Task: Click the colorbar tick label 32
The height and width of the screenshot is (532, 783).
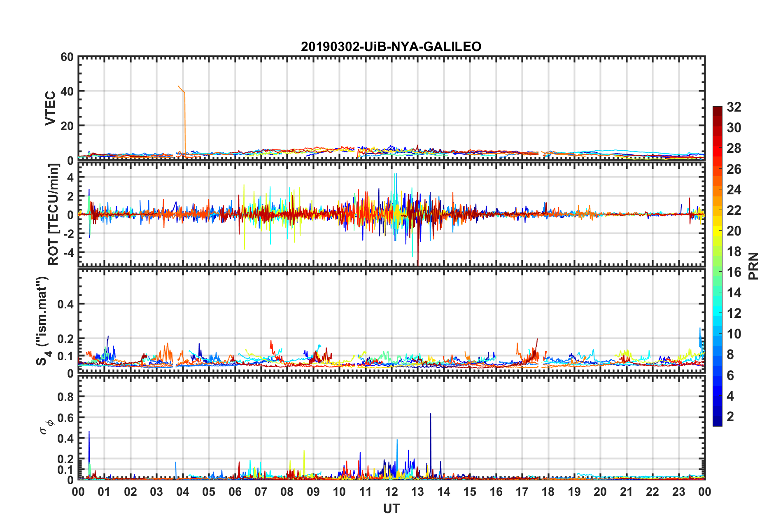Action: tap(734, 107)
